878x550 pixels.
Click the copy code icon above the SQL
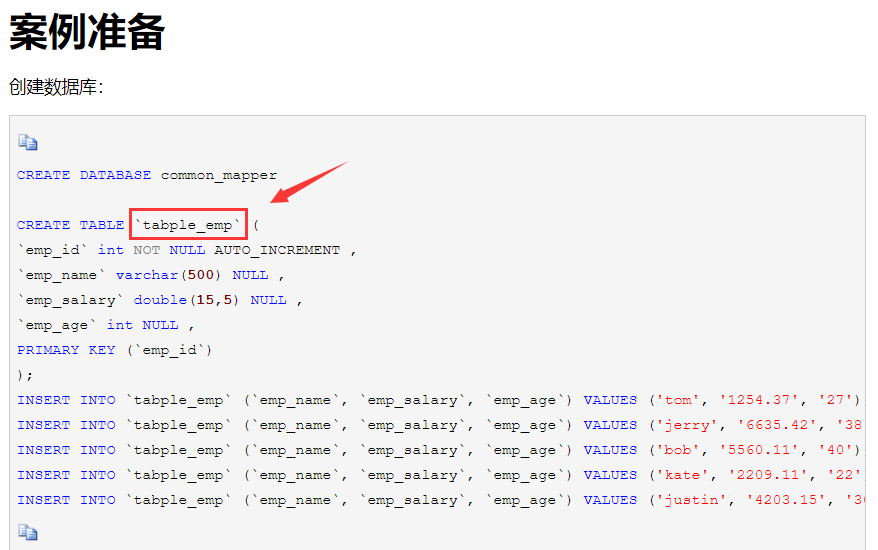(27, 142)
